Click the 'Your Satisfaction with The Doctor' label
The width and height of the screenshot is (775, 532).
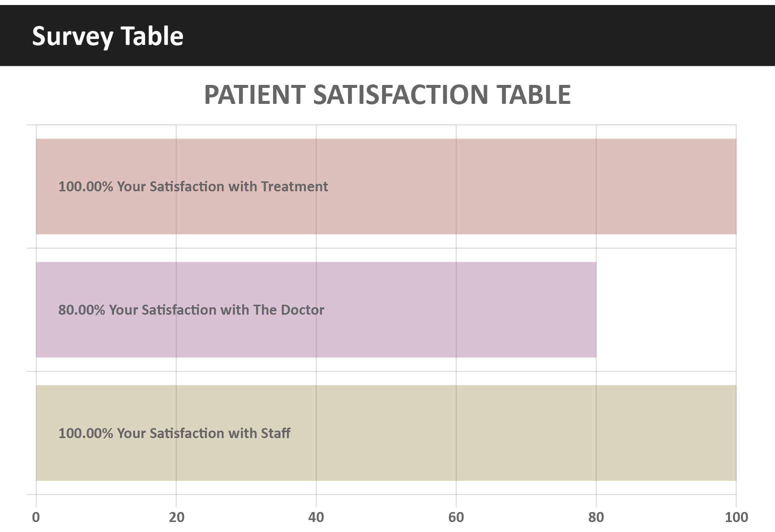coord(216,310)
